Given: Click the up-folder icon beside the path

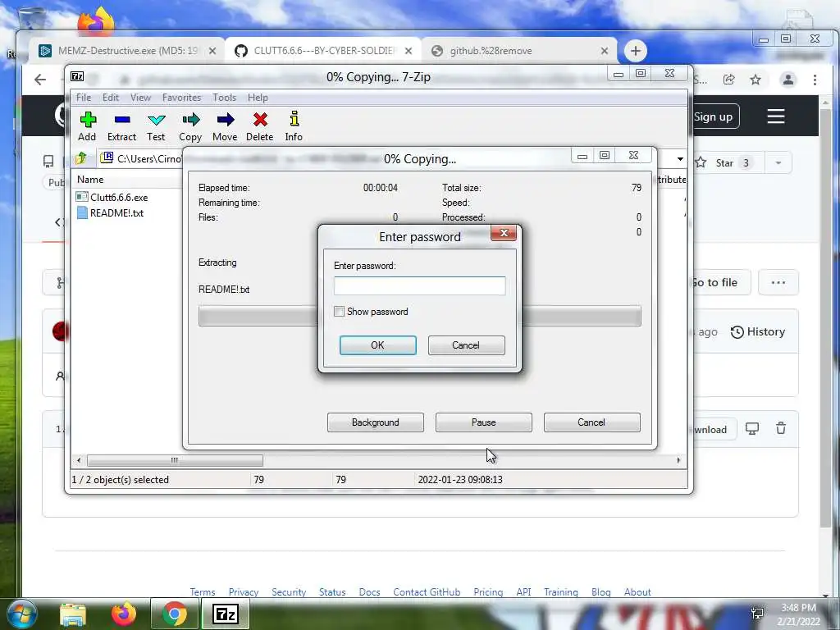Looking at the screenshot, I should 81,158.
